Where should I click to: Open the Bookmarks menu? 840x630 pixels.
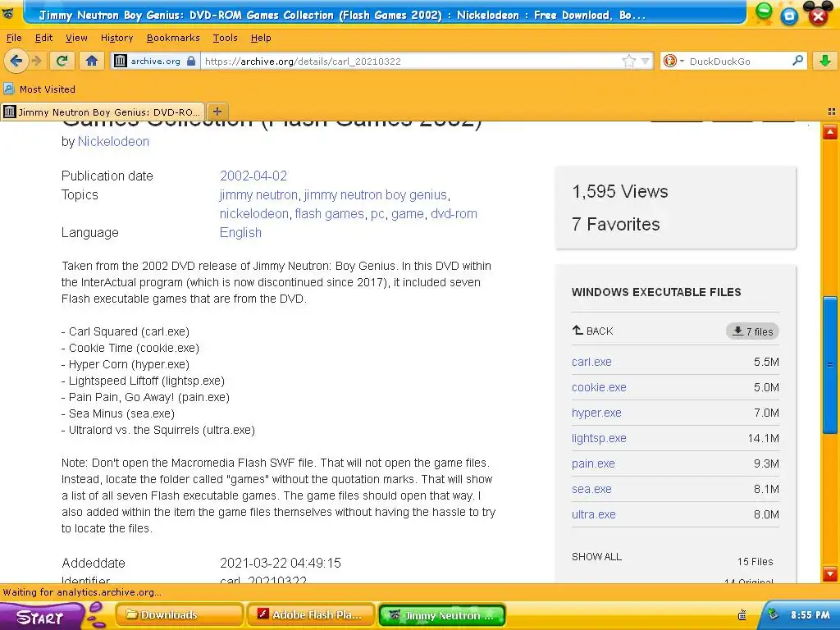pyautogui.click(x=173, y=38)
